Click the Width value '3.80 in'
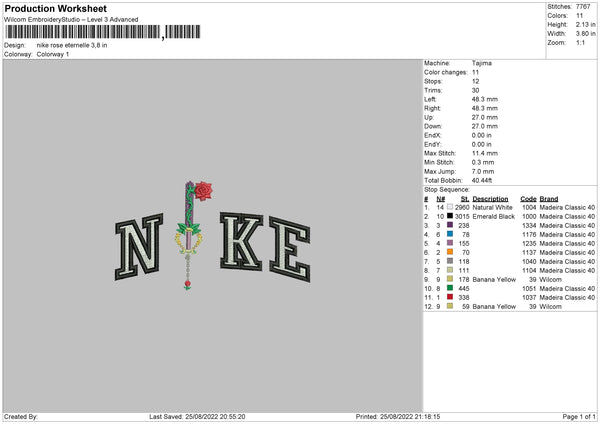This screenshot has height=424, width=600. 585,34
